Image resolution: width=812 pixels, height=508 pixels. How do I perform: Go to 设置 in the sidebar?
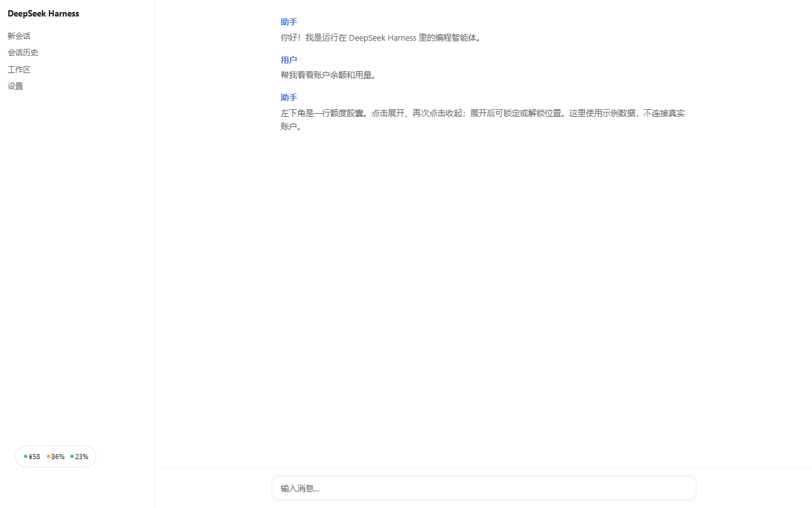click(15, 86)
